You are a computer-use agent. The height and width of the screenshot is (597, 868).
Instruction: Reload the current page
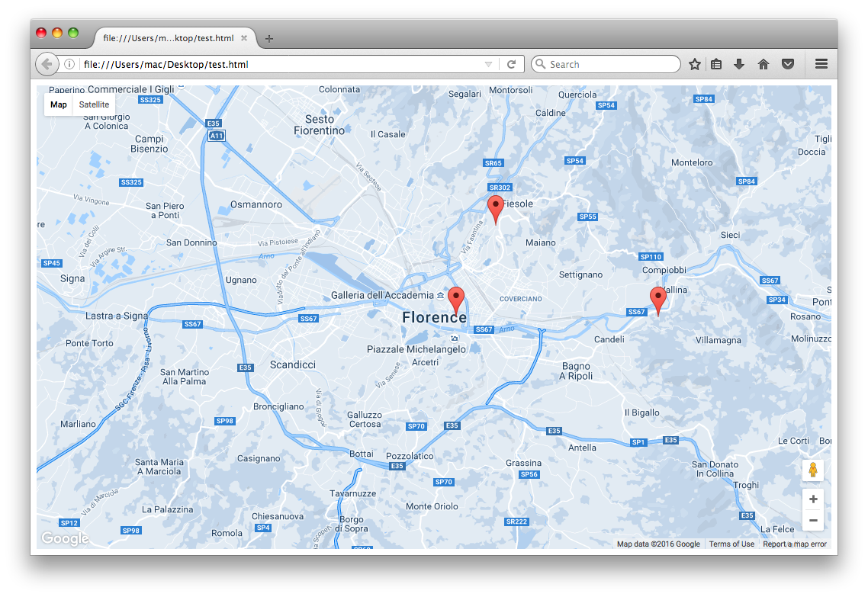coord(512,64)
